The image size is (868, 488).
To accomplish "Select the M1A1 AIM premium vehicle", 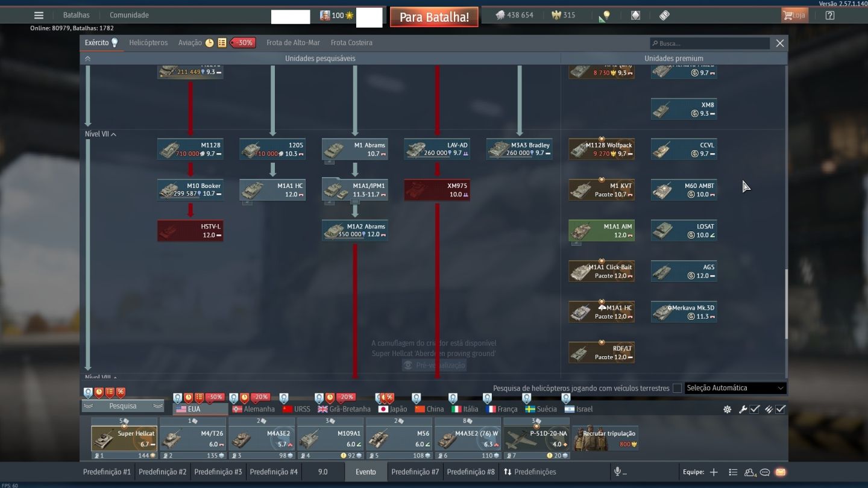I will (602, 231).
